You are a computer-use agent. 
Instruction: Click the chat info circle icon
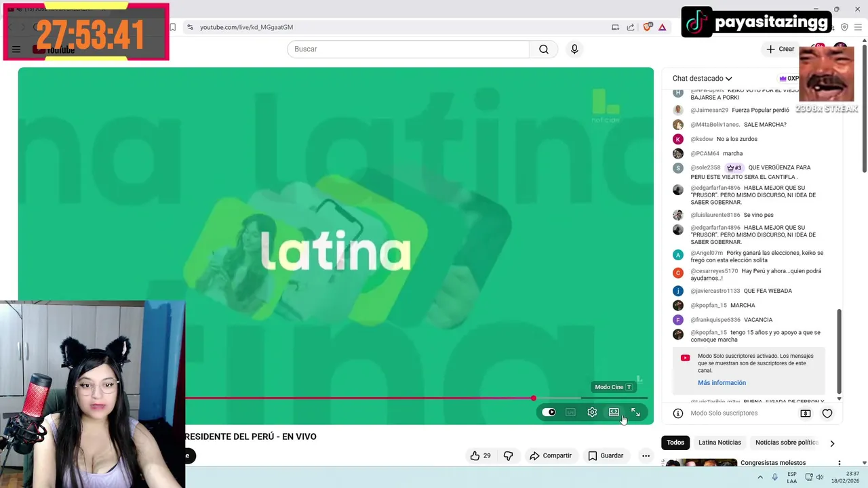677,413
